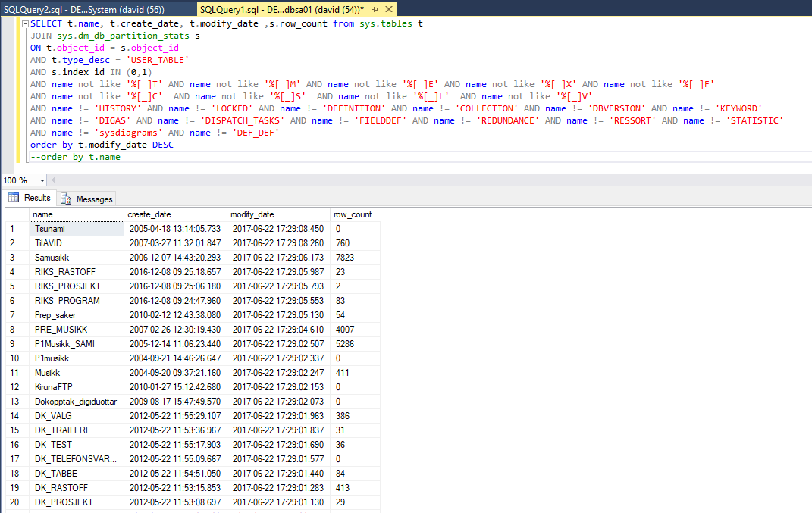Screen dimensions: 812x513
Task: Select the create_date column header
Action: (175, 214)
